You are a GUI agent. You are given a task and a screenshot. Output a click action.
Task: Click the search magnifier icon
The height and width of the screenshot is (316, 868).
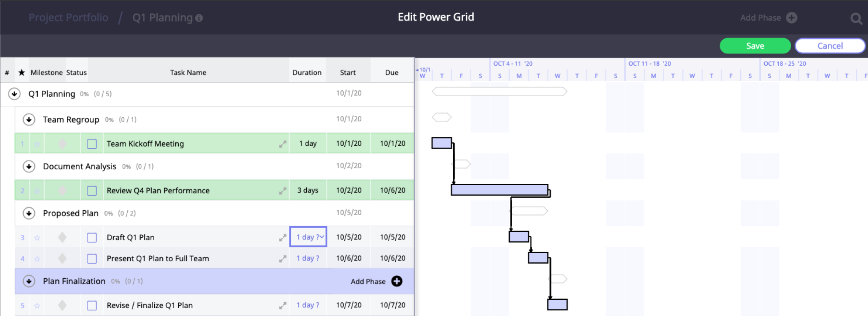[856, 18]
